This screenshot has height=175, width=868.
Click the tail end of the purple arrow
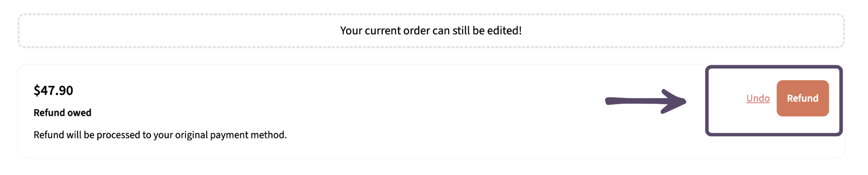pyautogui.click(x=609, y=101)
